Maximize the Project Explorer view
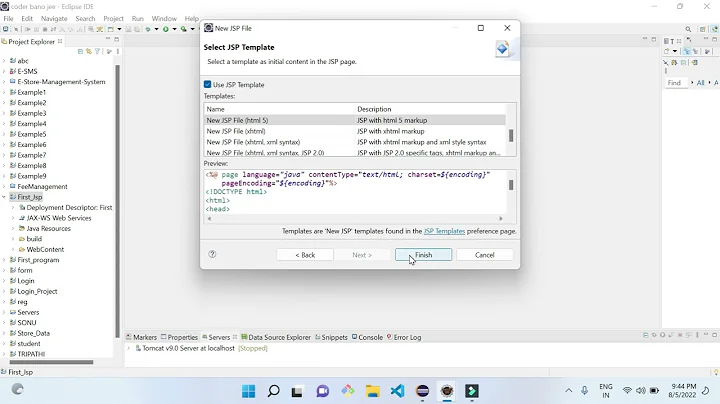Screen dimensions: 720x404 point(117,39)
